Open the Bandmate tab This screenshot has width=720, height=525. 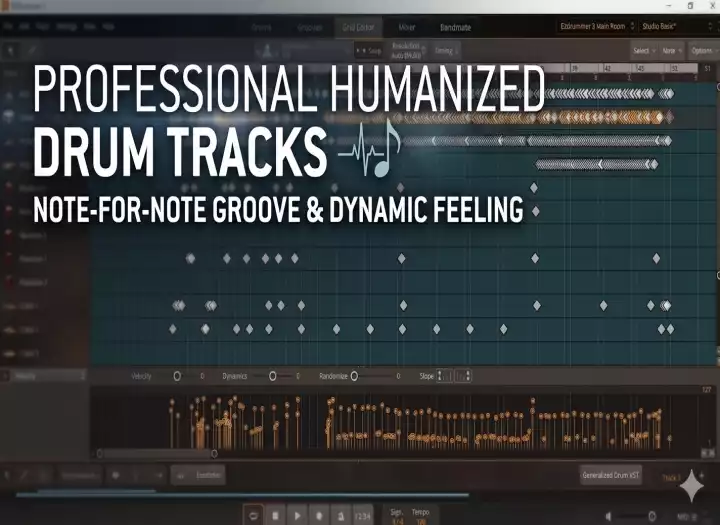point(456,28)
